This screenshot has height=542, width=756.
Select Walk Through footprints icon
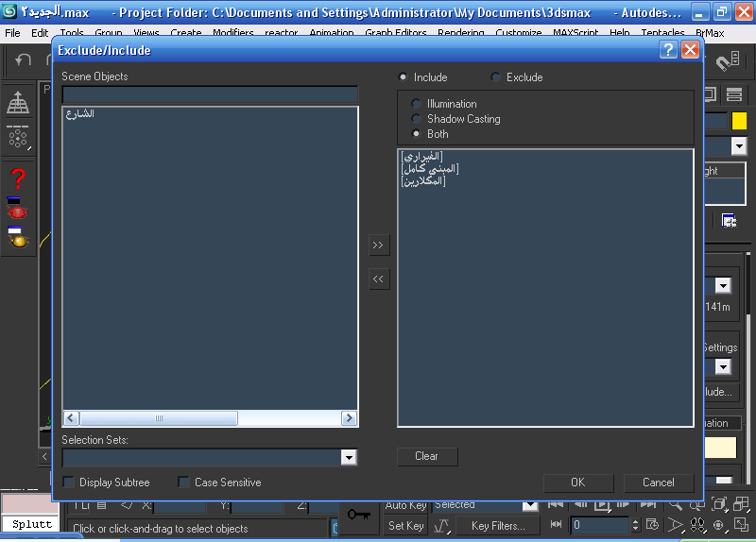click(x=697, y=525)
